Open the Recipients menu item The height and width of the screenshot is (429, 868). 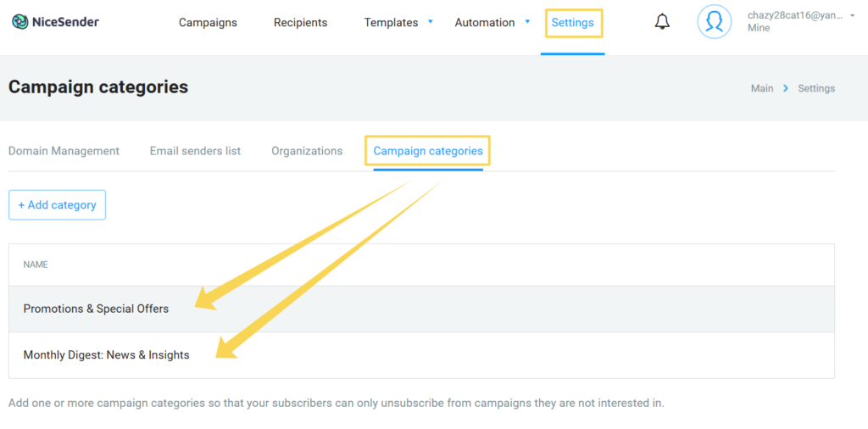point(301,23)
